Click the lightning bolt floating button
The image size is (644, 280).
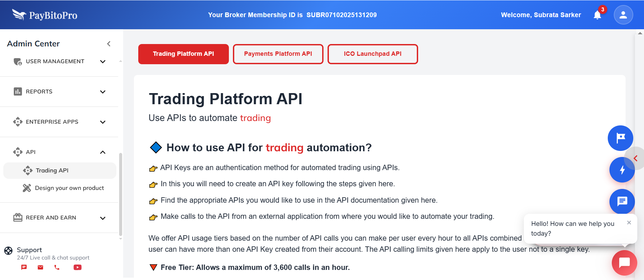coord(622,170)
